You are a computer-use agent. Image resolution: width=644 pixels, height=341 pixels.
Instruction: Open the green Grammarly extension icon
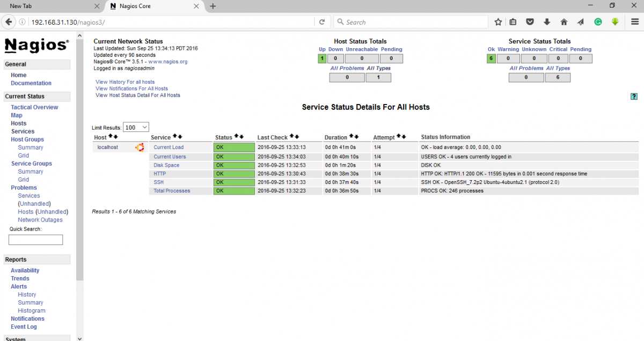coord(598,22)
